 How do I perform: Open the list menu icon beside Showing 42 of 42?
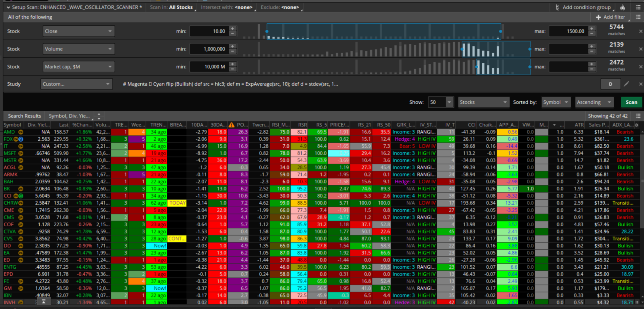click(638, 116)
